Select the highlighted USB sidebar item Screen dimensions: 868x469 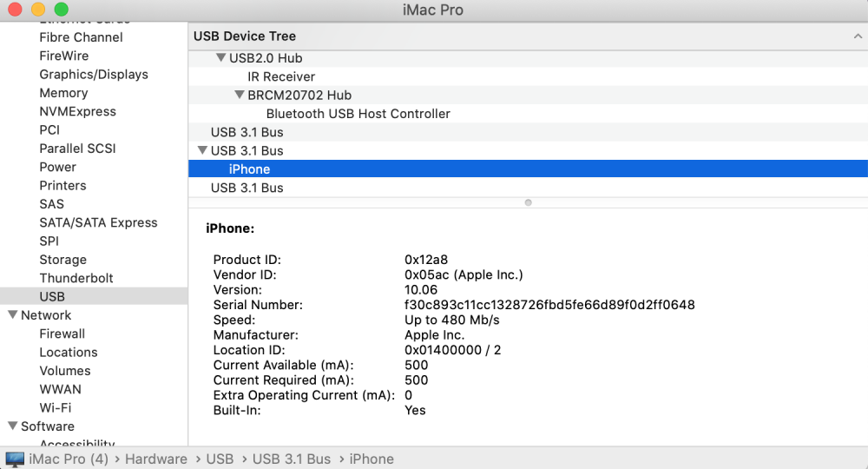[94, 296]
